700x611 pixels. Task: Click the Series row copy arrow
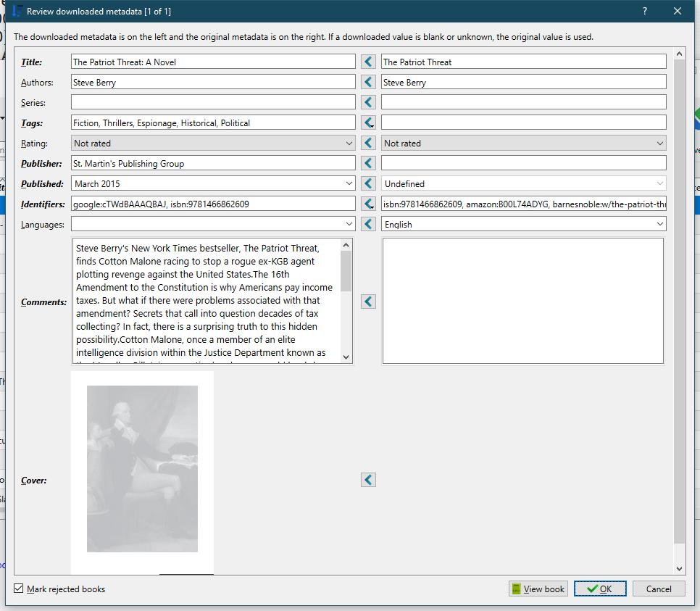pos(368,102)
